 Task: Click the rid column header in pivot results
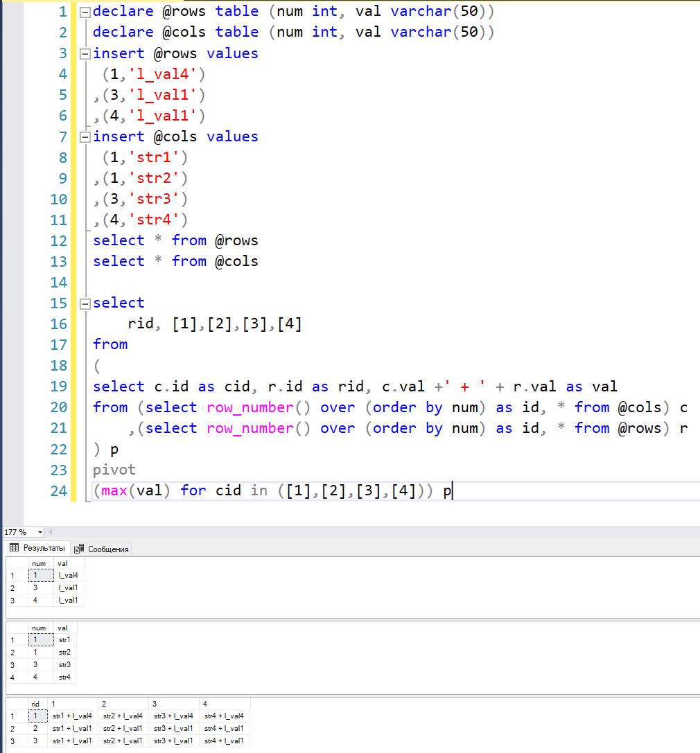[x=35, y=703]
